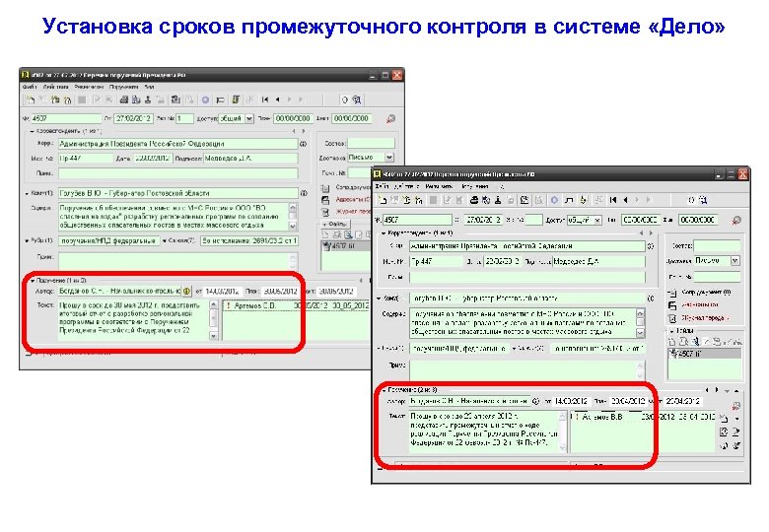
Task: Click the № 4507 field in the front window
Action: [417, 220]
